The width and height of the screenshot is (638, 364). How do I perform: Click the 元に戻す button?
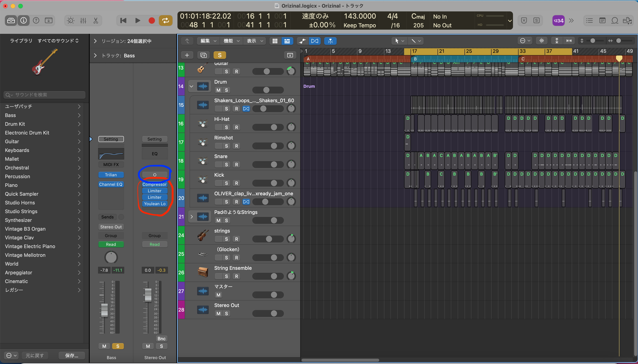[35, 355]
